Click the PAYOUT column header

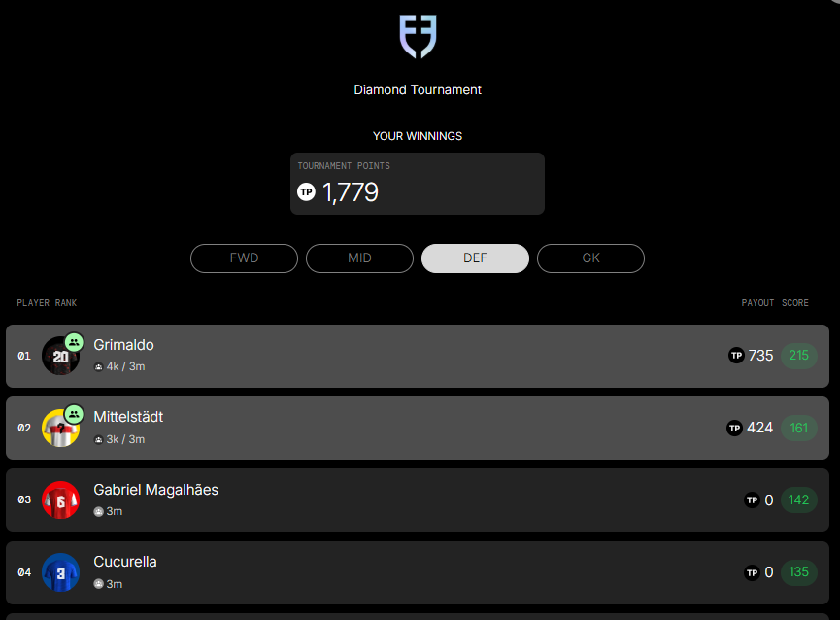point(757,303)
